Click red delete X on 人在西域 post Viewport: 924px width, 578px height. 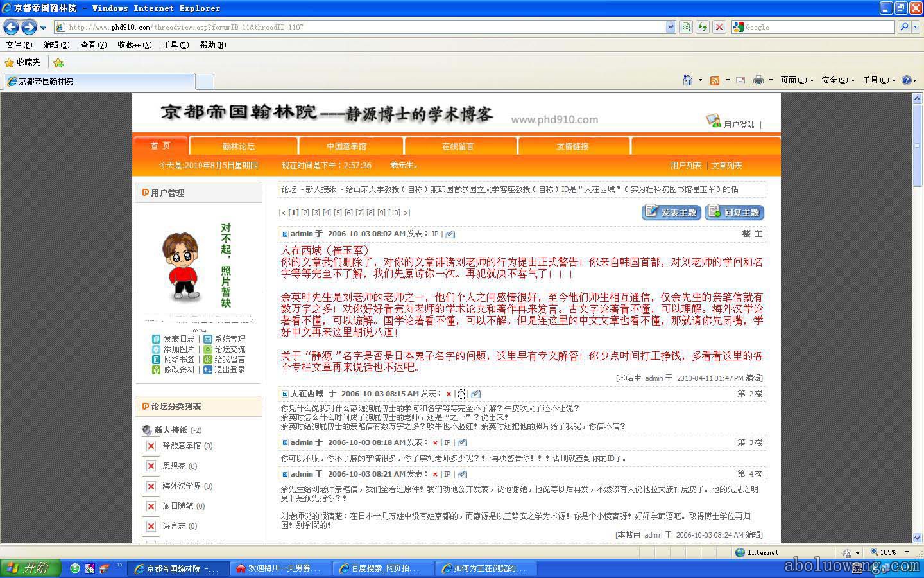[x=448, y=394]
